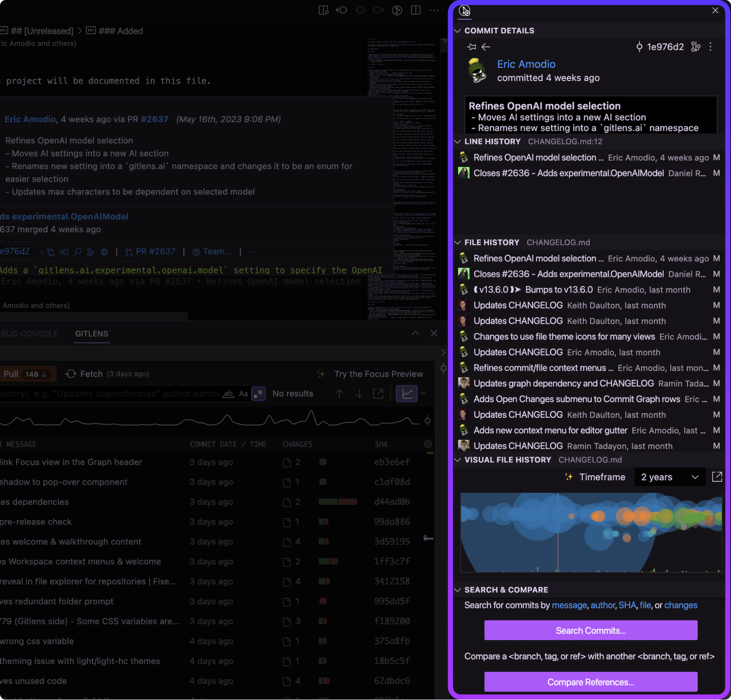
Task: Switch to the DEBUG CONSOLE panel tab
Action: (28, 334)
